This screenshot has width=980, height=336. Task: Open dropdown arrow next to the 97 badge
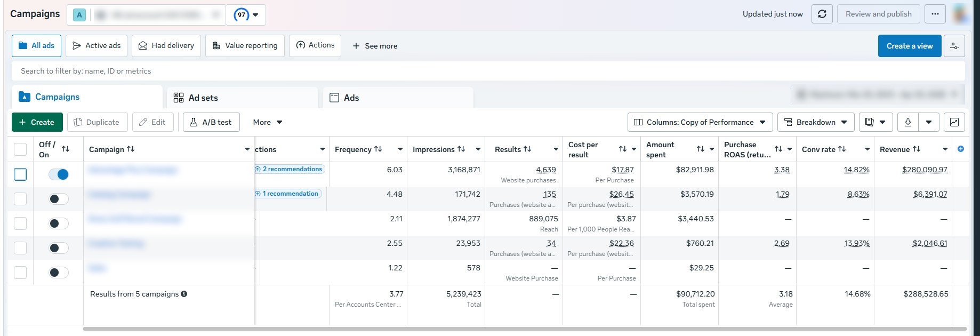pos(255,15)
